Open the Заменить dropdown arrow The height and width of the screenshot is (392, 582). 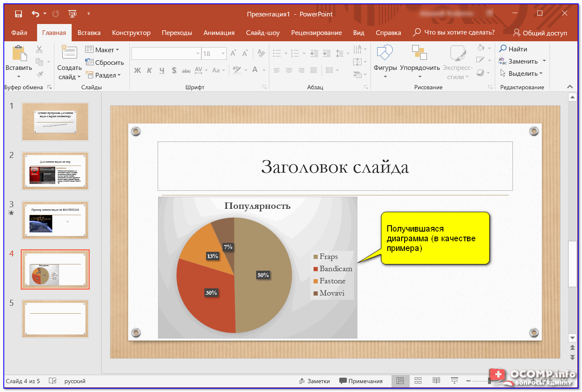(544, 61)
